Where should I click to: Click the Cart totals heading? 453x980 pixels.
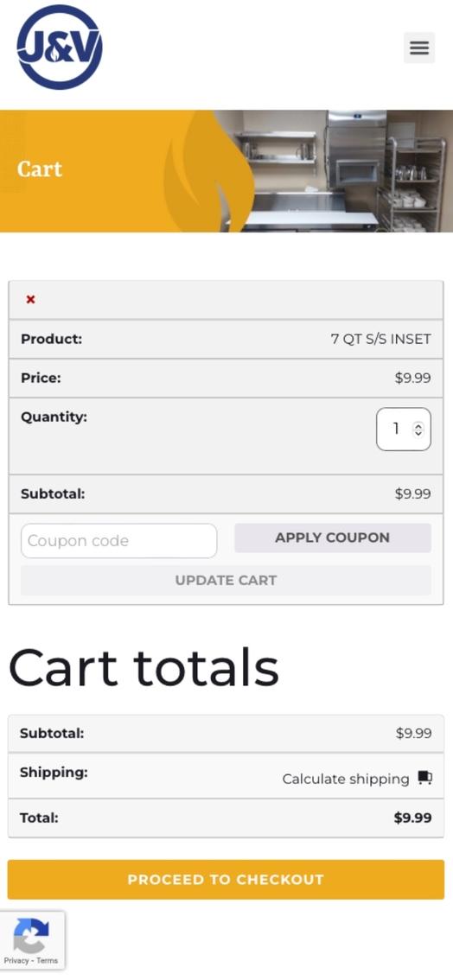tap(144, 667)
